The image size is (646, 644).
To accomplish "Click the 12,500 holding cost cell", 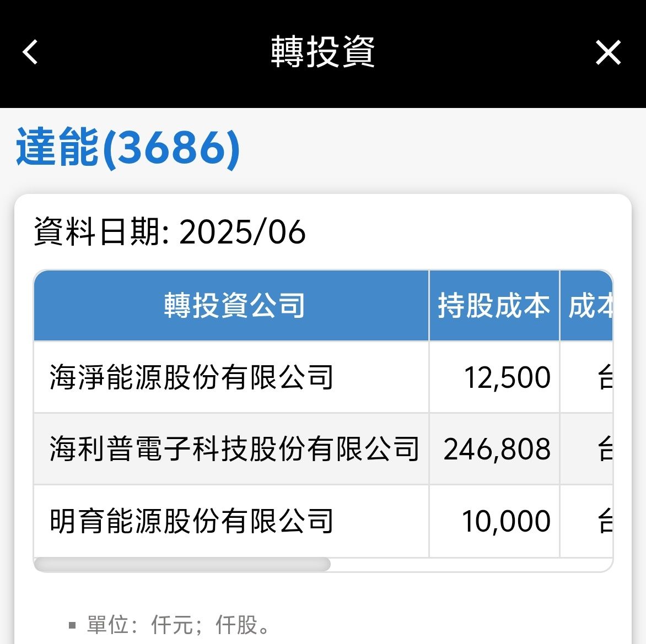I will [507, 378].
